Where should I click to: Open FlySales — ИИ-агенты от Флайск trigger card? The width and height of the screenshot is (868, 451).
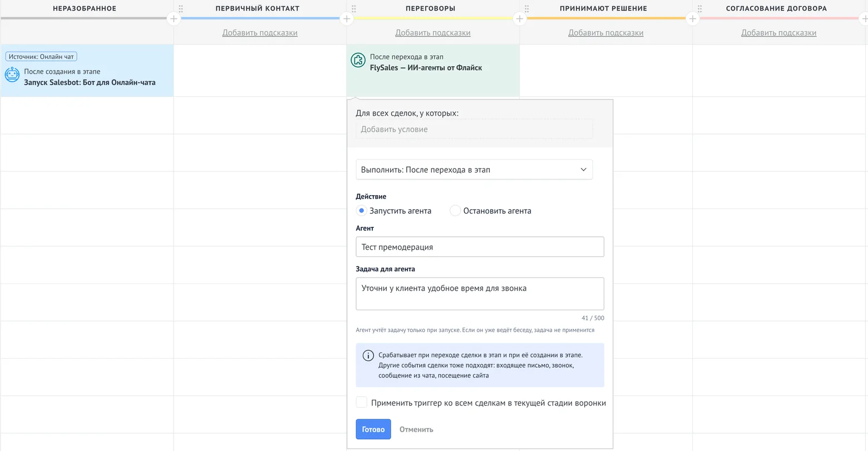coord(433,71)
